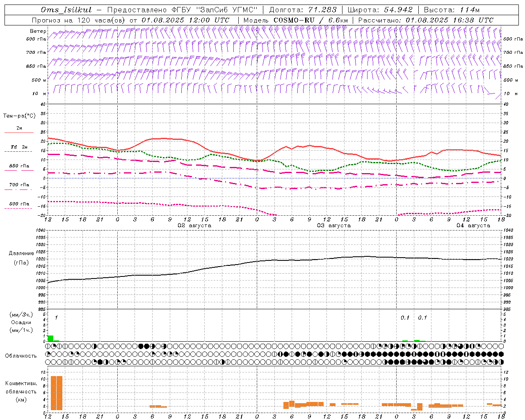The height and width of the screenshot is (420, 525).
Task: Click the 850 гПа temperature legend line sample
Action: pos(18,170)
